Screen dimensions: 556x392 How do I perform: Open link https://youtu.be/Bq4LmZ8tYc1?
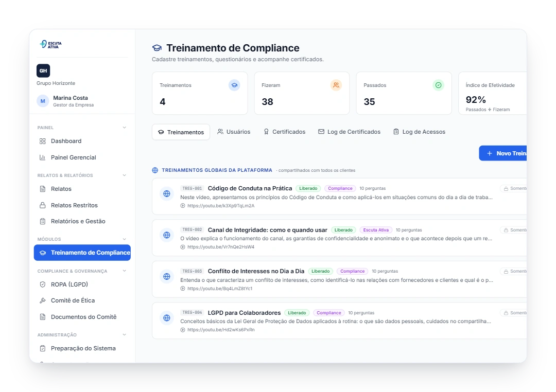click(220, 289)
